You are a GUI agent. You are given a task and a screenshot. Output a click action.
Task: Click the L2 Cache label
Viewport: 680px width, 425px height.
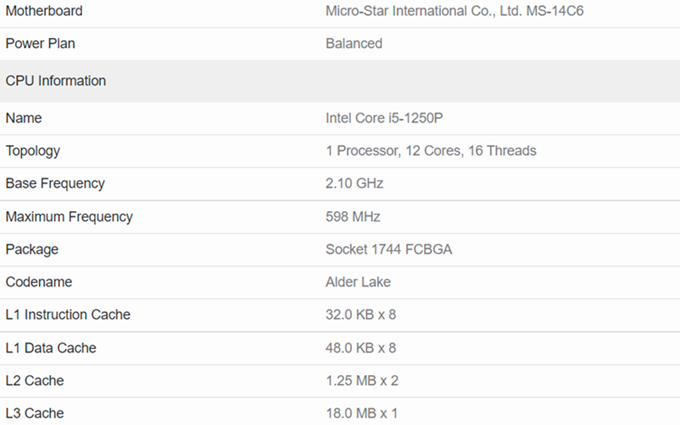36,381
